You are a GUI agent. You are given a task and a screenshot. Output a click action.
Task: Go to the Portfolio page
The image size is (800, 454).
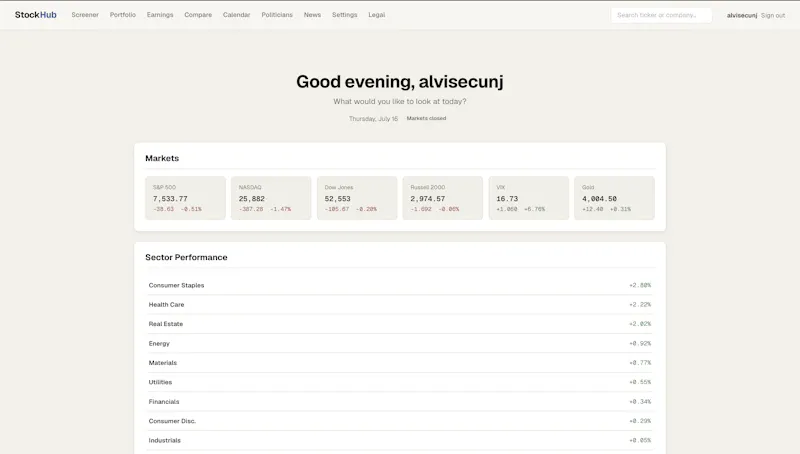(123, 15)
